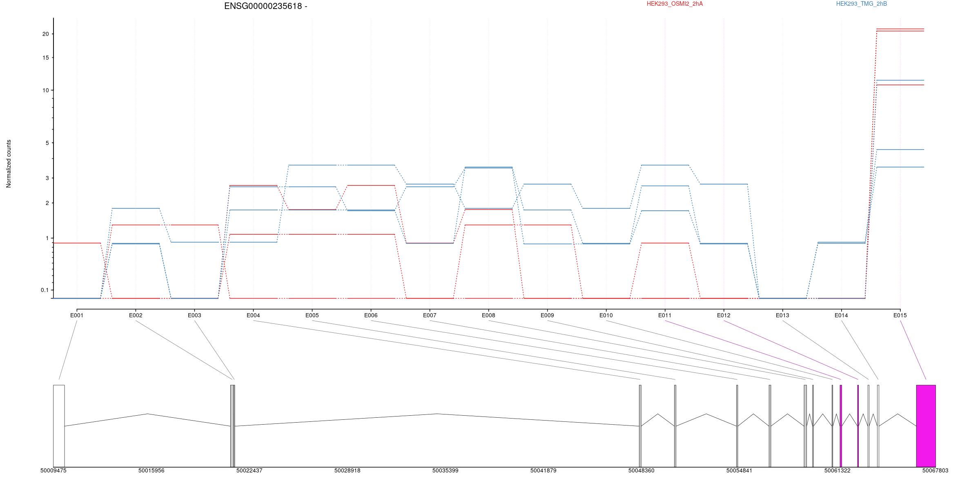Click the E005 exon label
Viewport: 980px width, 490px height.
[312, 315]
